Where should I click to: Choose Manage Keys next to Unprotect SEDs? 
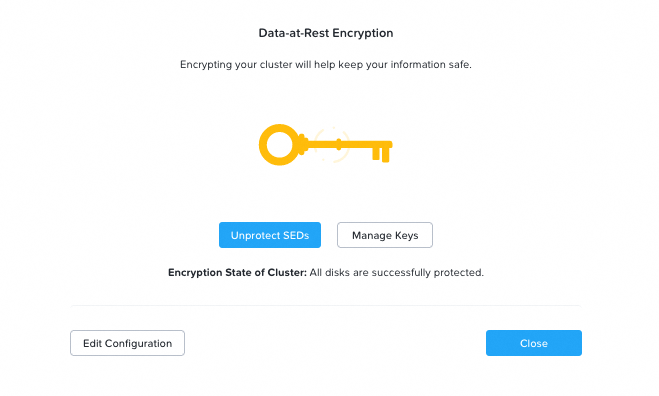coord(385,235)
